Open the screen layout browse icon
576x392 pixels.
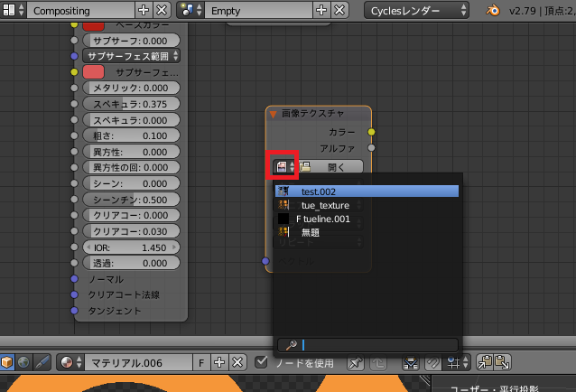[13, 10]
